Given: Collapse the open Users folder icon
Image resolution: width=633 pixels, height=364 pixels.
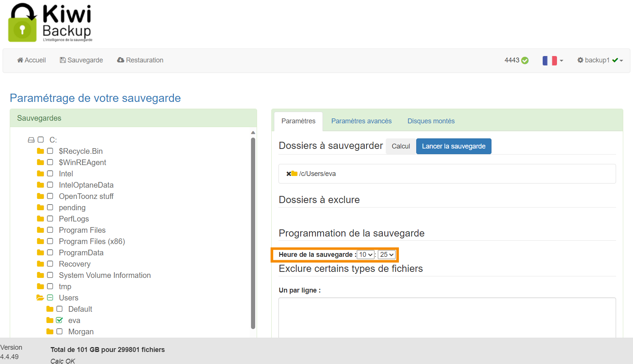Looking at the screenshot, I should click(x=40, y=298).
